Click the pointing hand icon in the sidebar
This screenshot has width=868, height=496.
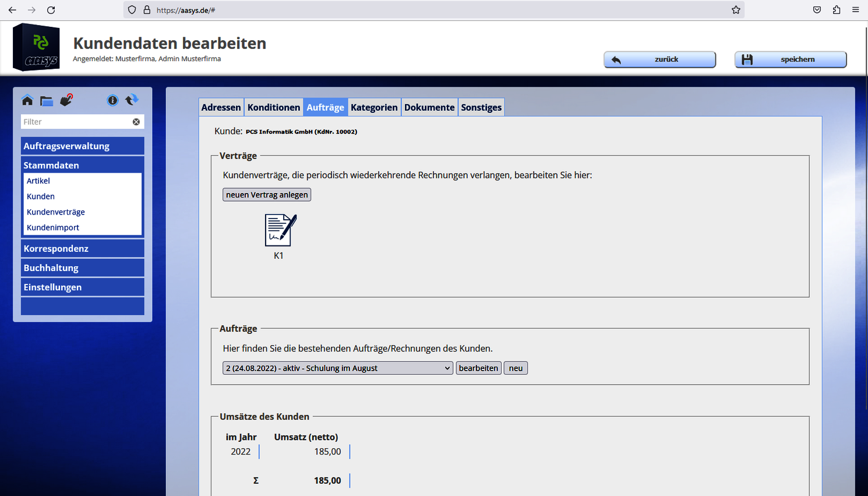click(x=66, y=100)
